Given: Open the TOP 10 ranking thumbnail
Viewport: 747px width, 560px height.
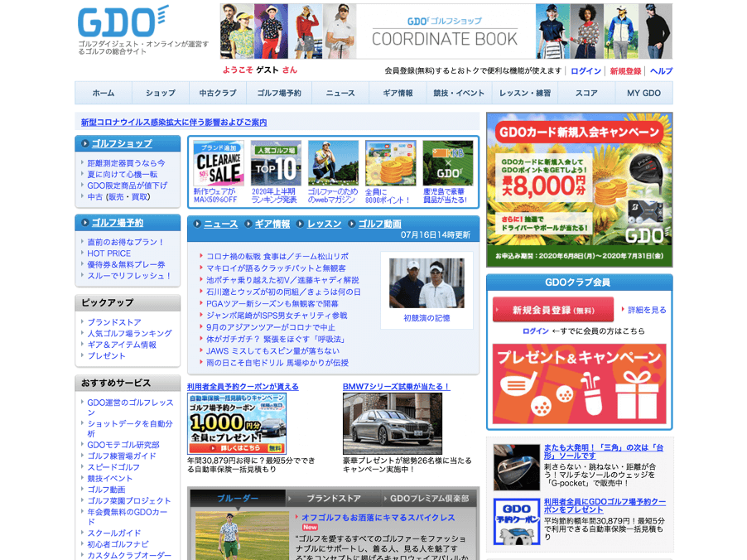Looking at the screenshot, I should click(276, 163).
